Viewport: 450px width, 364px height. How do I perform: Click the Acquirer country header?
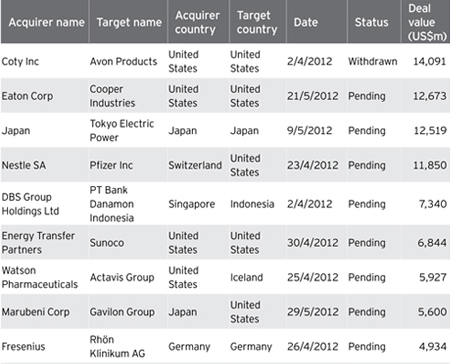point(197,22)
